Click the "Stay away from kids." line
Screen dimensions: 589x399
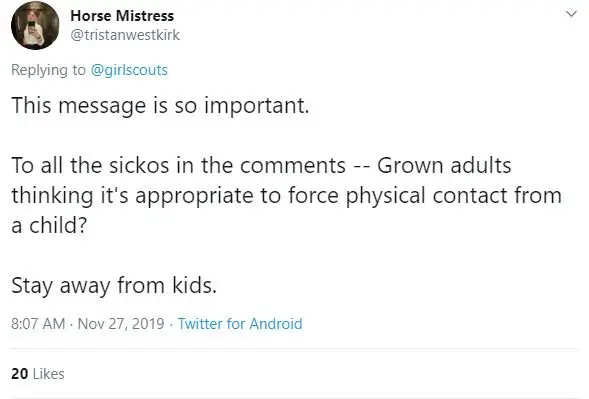tap(114, 286)
